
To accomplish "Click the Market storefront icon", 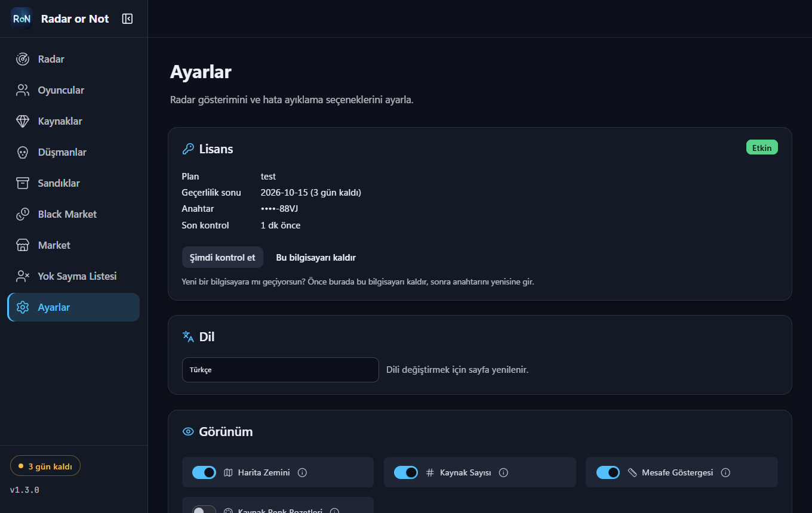I will 23,245.
